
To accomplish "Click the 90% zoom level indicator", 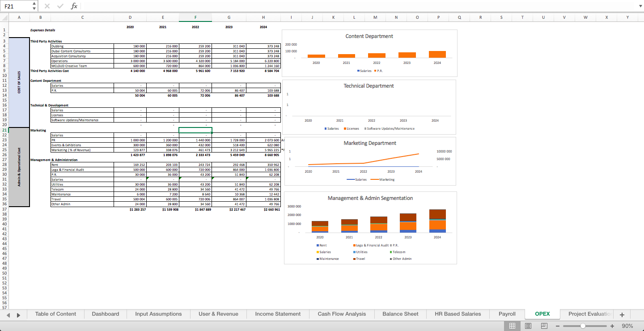I will coord(627,326).
